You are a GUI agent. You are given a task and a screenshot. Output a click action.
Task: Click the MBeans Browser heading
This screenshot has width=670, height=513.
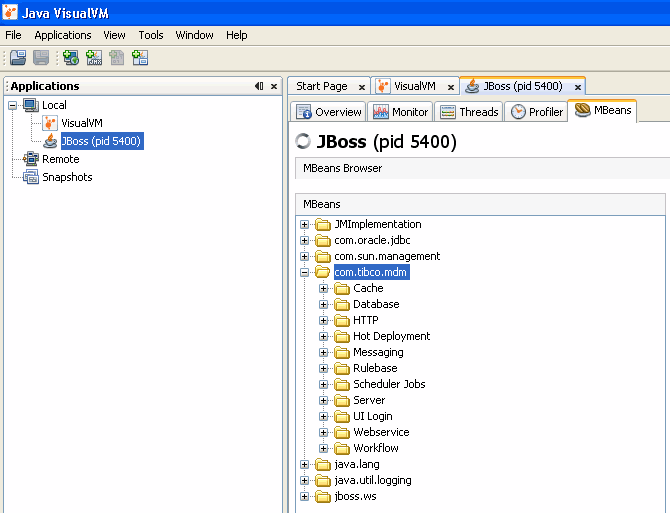(343, 168)
